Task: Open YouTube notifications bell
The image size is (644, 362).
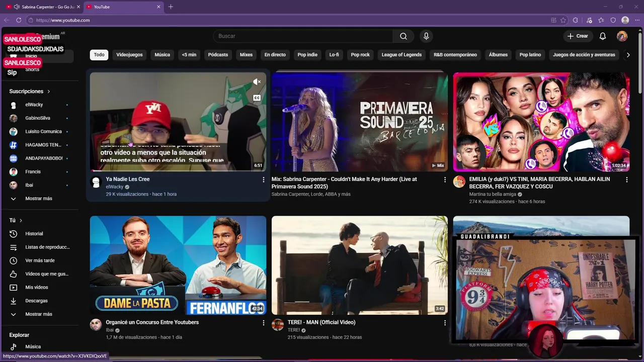Action: tap(603, 36)
